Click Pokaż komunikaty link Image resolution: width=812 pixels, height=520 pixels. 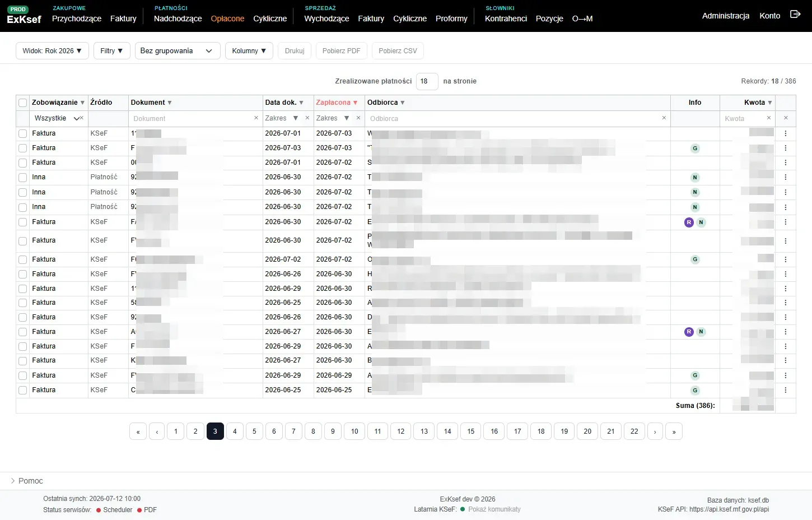click(x=494, y=509)
